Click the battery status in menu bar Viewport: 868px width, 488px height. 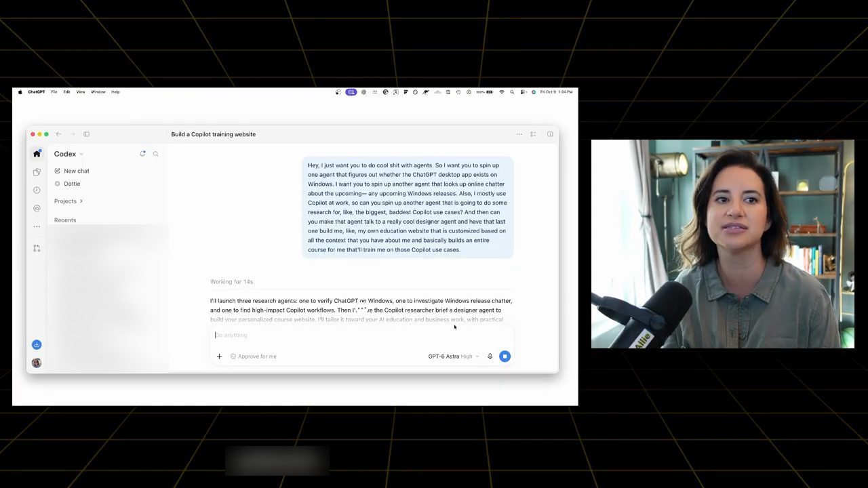coord(484,92)
